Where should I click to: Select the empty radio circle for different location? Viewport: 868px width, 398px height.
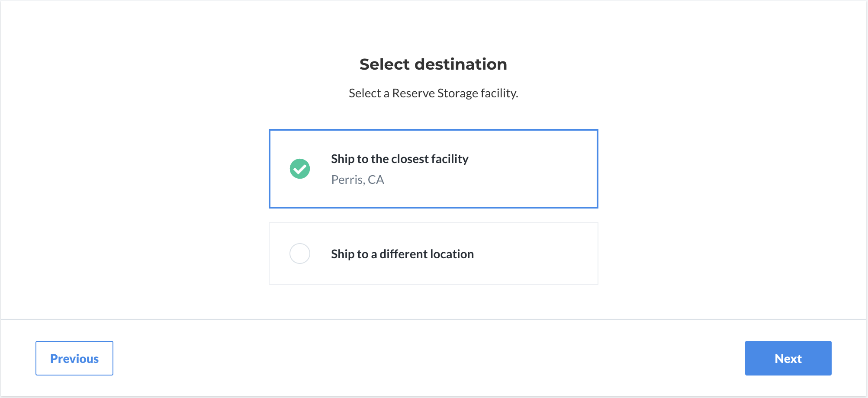(x=300, y=254)
